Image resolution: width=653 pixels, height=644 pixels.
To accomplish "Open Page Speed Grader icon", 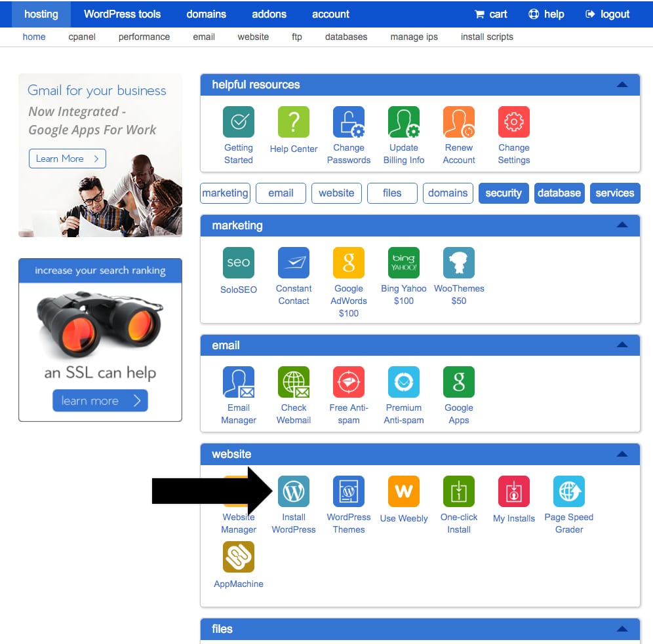I will [x=569, y=491].
